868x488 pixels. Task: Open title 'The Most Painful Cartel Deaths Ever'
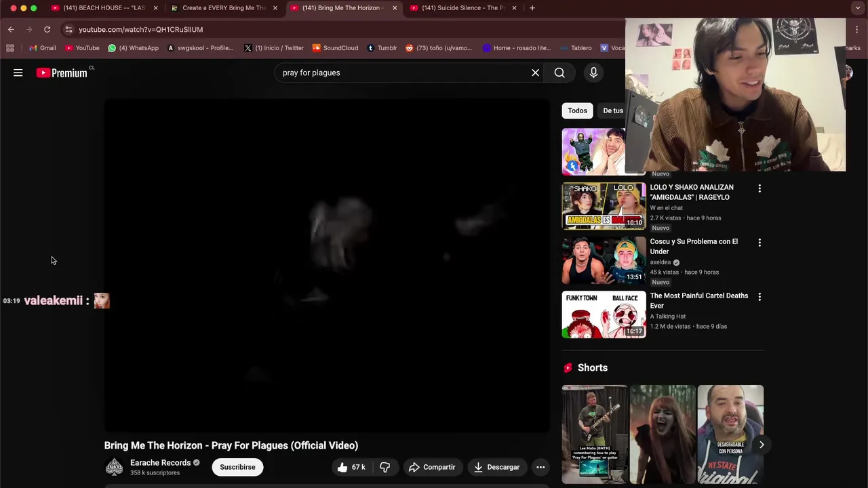coord(699,301)
